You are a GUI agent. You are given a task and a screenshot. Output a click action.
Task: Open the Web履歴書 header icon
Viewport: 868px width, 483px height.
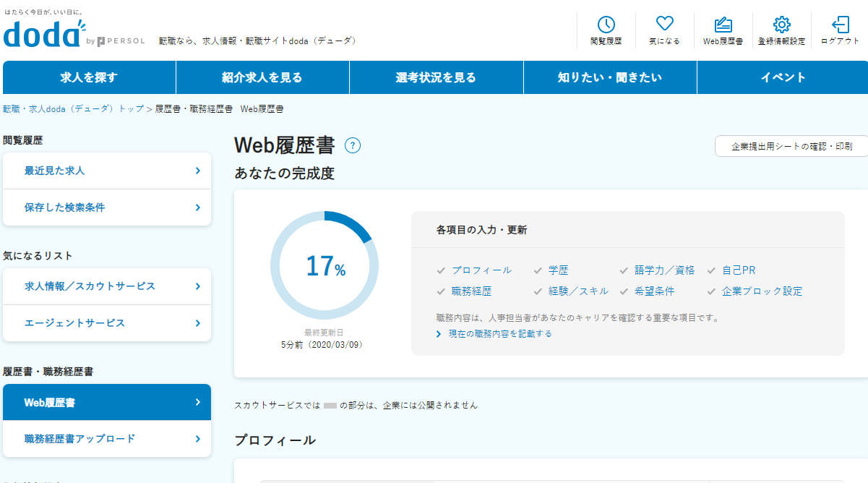tap(723, 25)
